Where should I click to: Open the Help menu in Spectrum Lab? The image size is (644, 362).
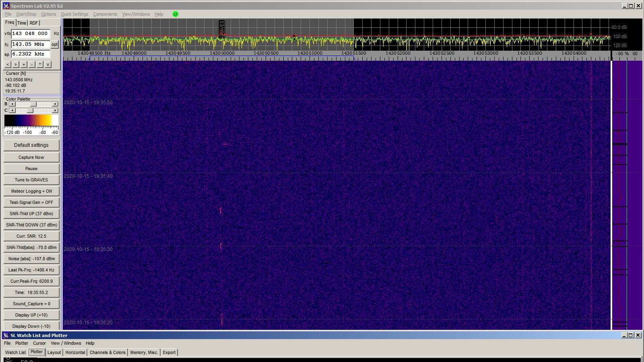pyautogui.click(x=159, y=14)
